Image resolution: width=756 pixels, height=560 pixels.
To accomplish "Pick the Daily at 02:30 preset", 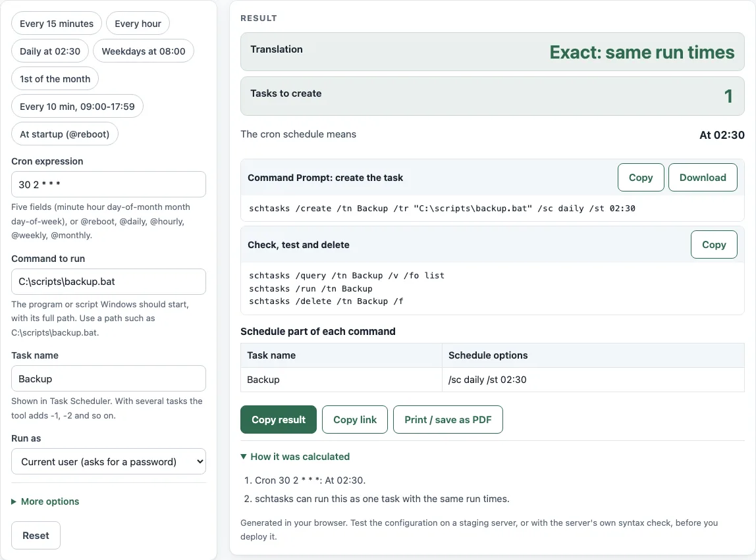I will click(50, 51).
